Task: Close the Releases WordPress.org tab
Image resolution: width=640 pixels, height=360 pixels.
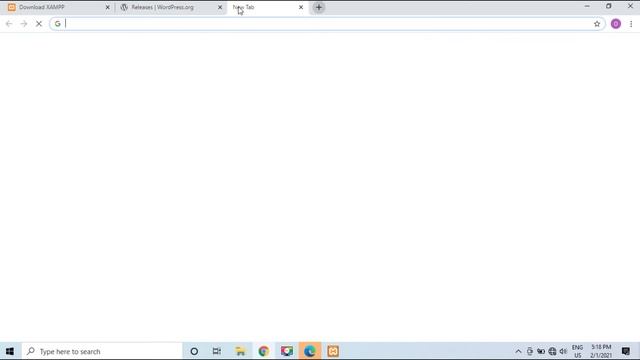Action: (x=220, y=7)
